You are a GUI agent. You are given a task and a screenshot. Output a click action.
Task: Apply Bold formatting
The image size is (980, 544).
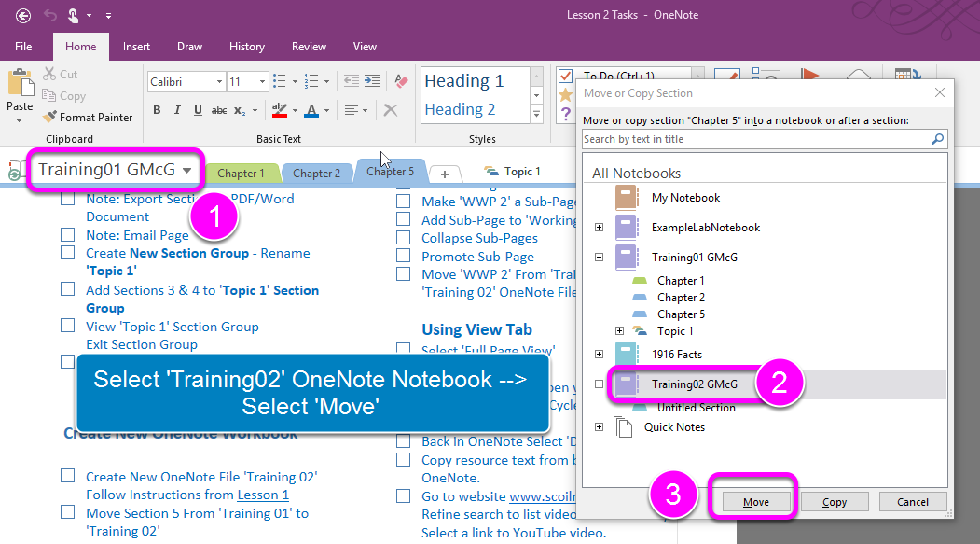(157, 110)
